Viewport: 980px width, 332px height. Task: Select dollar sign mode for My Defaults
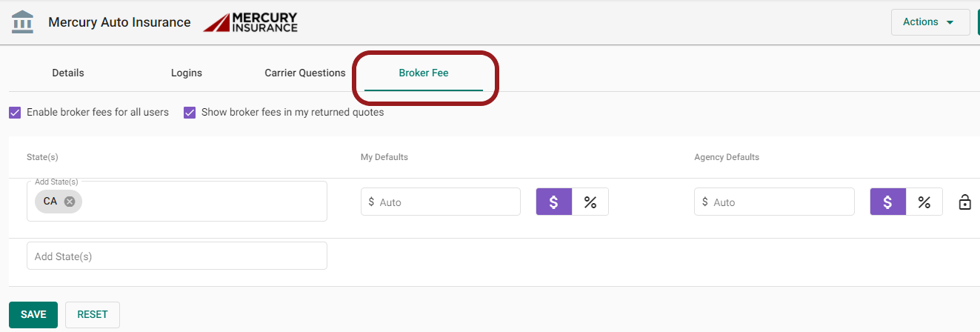click(x=554, y=202)
